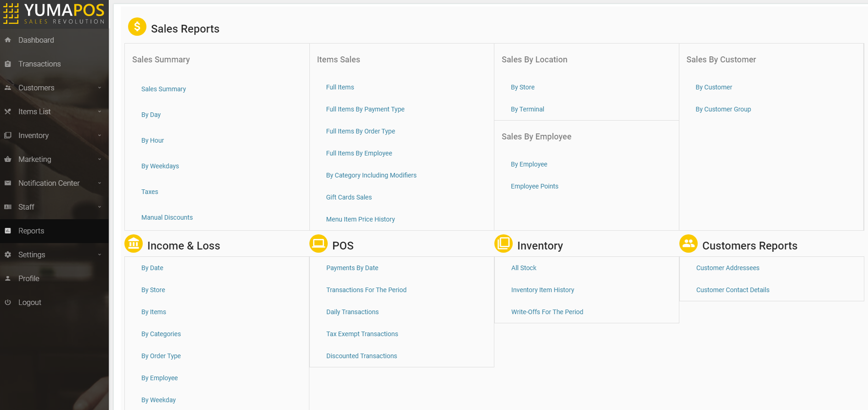
Task: Open the Reports sidebar menu item
Action: pyautogui.click(x=31, y=231)
